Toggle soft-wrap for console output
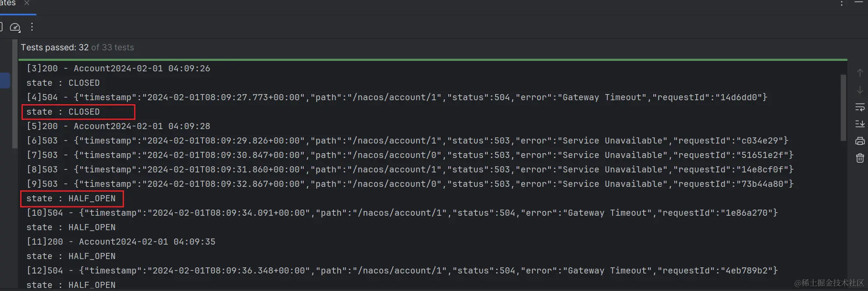This screenshot has width=868, height=291. 860,107
